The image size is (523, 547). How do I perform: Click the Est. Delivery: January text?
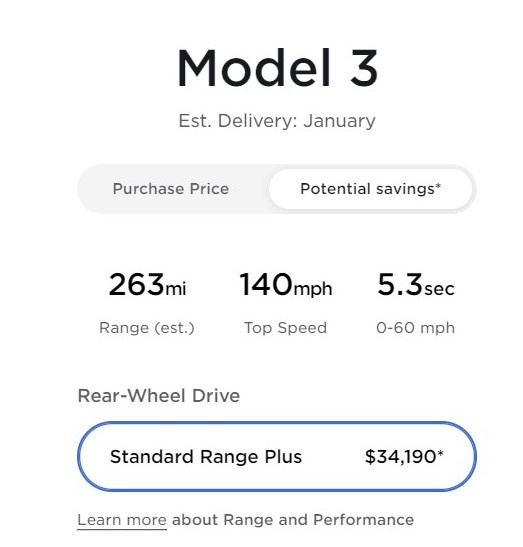pyautogui.click(x=277, y=121)
